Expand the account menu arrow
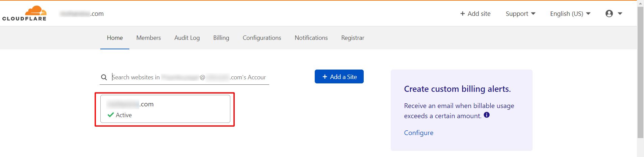Image resolution: width=644 pixels, height=157 pixels. pos(620,14)
